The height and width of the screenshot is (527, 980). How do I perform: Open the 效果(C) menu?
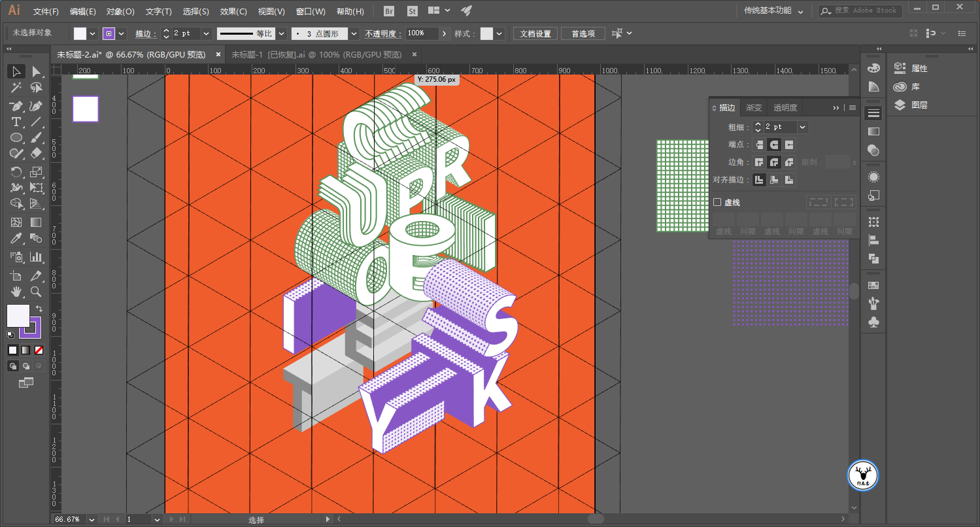click(233, 11)
